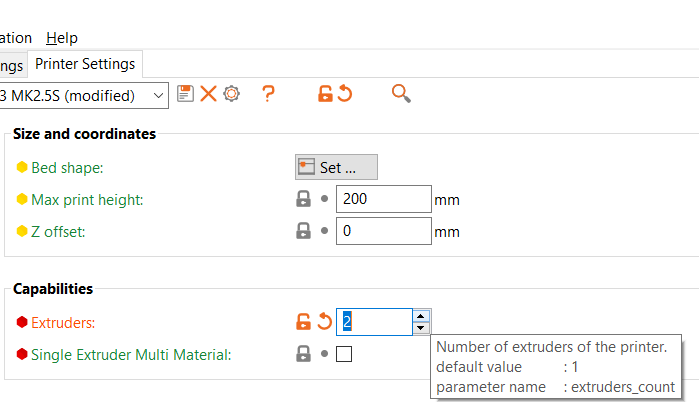Click the toolbar unlocked padlock icon

[325, 94]
